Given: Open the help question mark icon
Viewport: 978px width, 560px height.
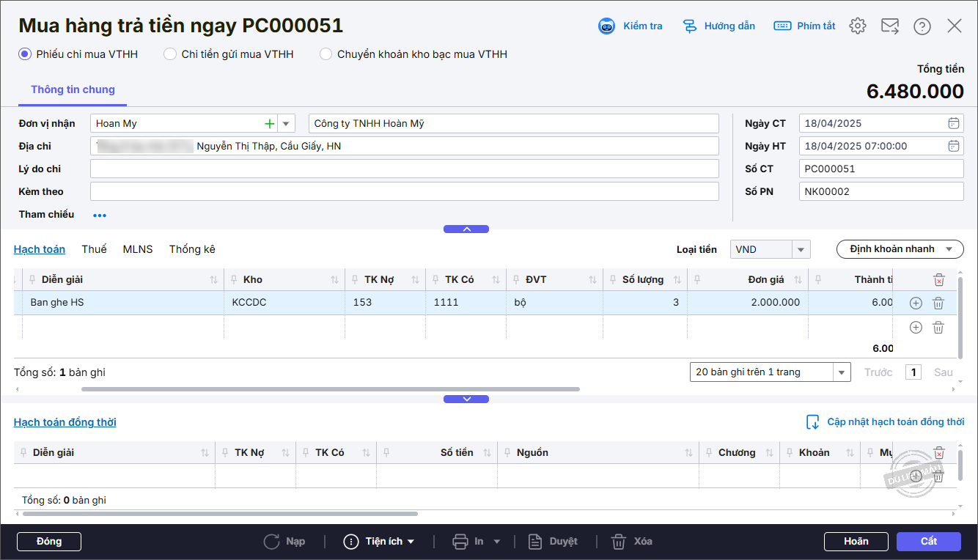Looking at the screenshot, I should (922, 26).
